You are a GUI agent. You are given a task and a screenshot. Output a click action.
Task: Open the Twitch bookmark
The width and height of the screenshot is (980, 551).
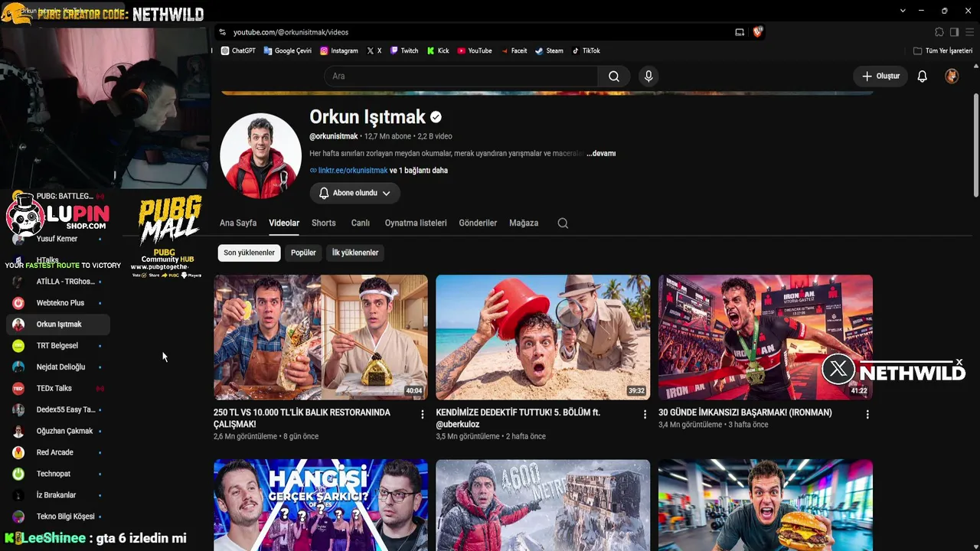pyautogui.click(x=403, y=51)
